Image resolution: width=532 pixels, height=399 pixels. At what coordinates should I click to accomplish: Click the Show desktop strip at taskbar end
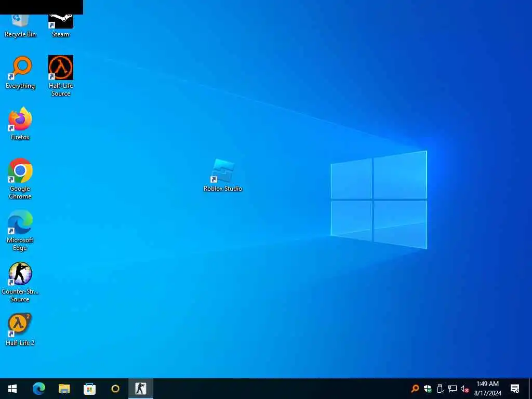(530, 389)
